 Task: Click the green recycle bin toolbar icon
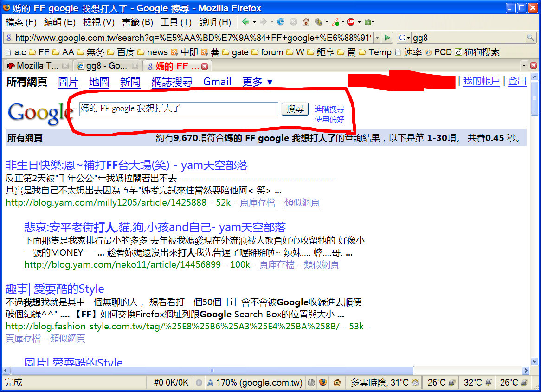(368, 22)
